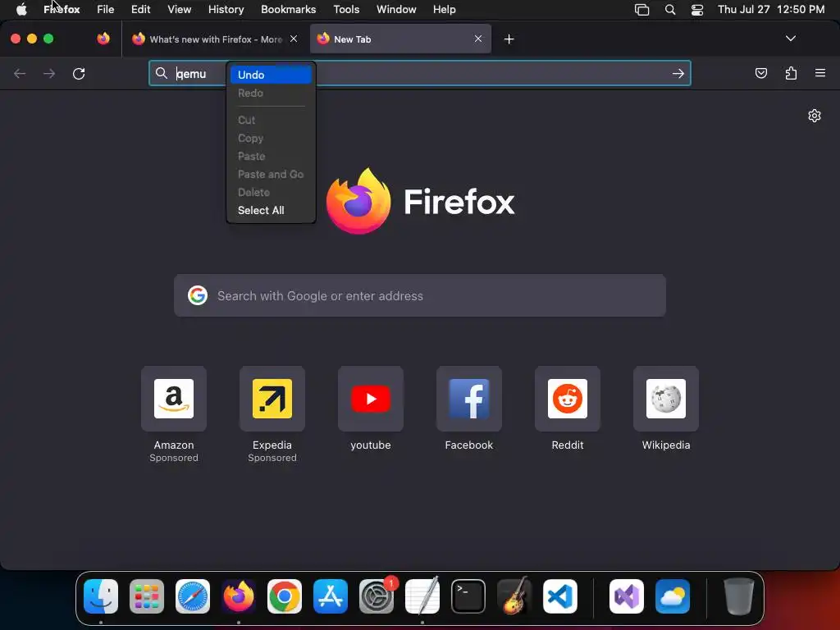Launch Google Chrome from the dock
This screenshot has width=840, height=630.
point(285,596)
